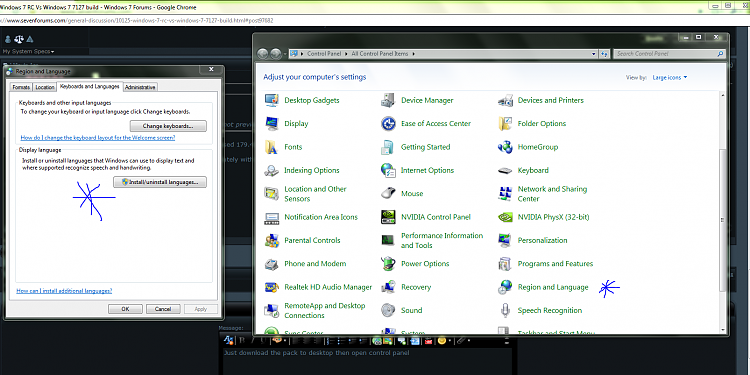Expand the My System Specs dropdown
750x375 pixels.
point(29,51)
